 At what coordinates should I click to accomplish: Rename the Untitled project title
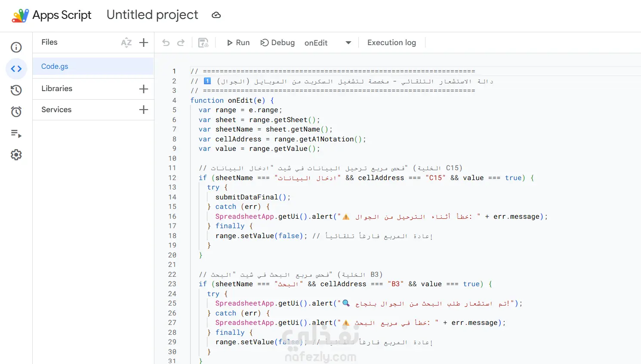click(152, 15)
